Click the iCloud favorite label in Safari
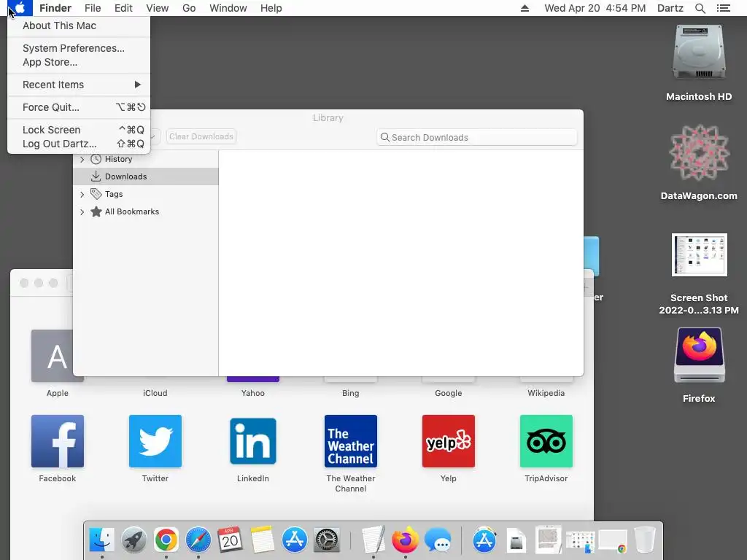 pos(155,393)
